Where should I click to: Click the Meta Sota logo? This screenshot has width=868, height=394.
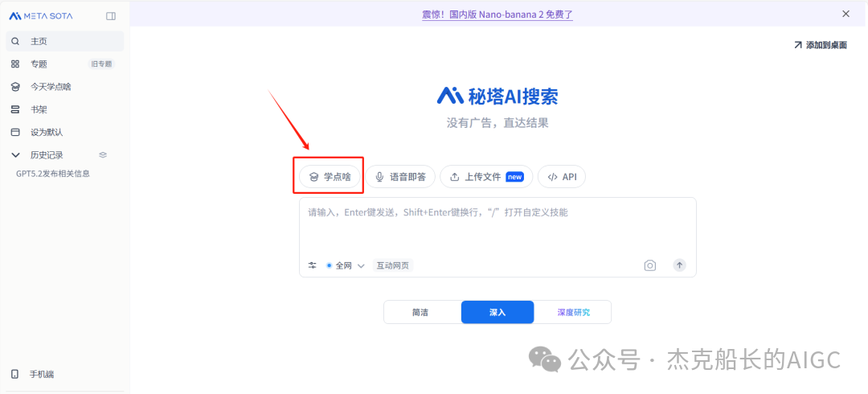click(40, 16)
